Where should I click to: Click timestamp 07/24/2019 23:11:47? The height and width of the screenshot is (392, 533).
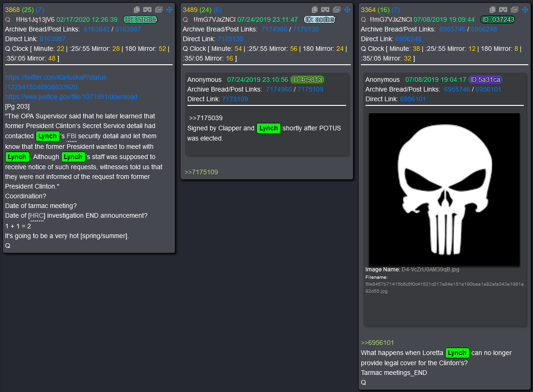[x=267, y=20]
